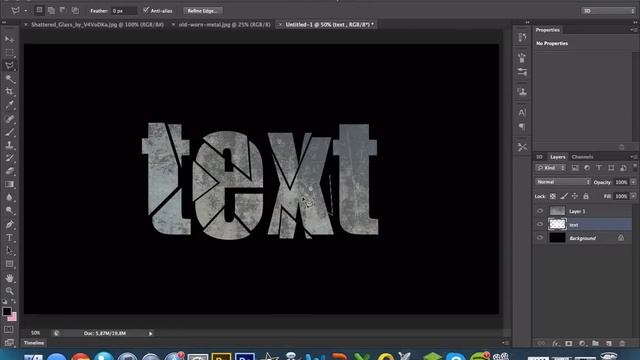Open the Layers panel menu
The image size is (640, 360).
633,157
